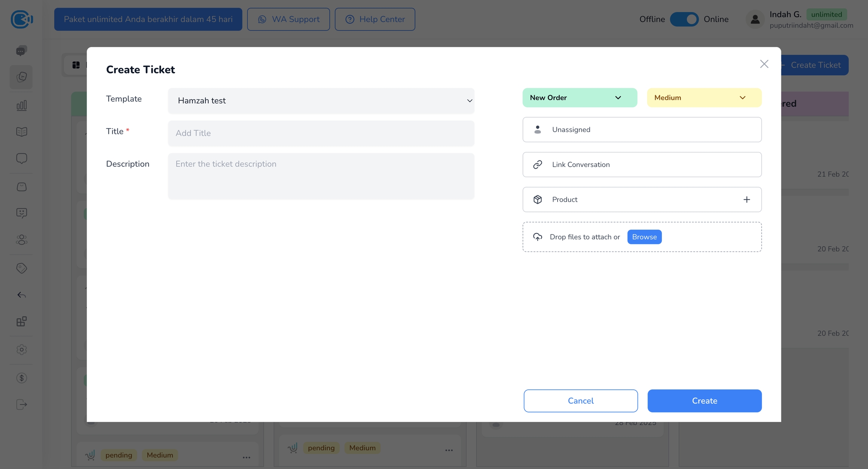Expand the Template dropdown showing Hamzah test

[321, 101]
